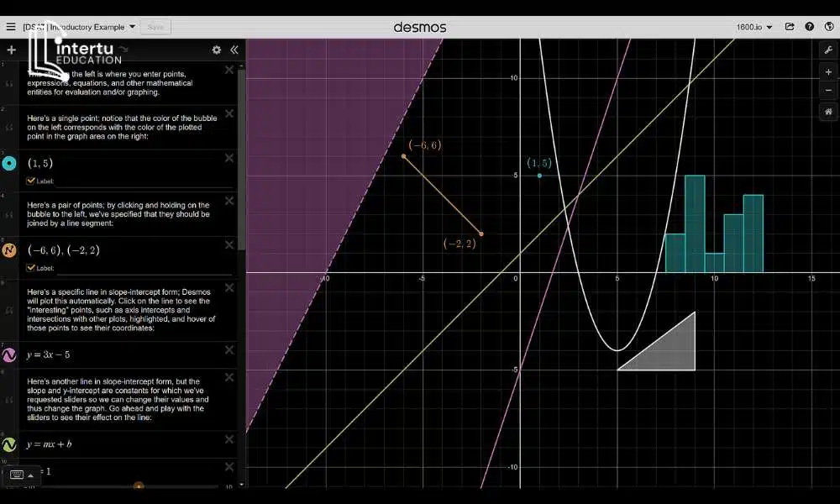Click the zoom out icon on the graph
The height and width of the screenshot is (504, 840).
point(827,92)
